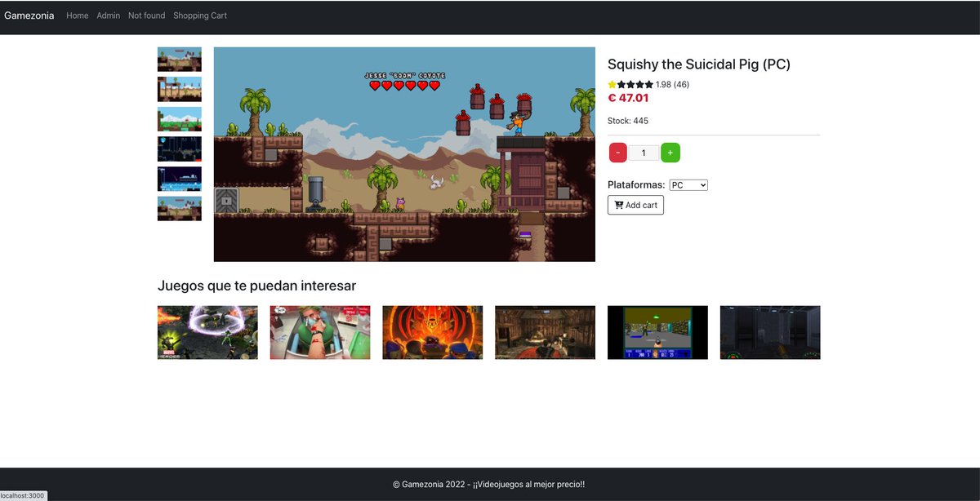Select the green grass snowy mountain thumbnail

[180, 119]
